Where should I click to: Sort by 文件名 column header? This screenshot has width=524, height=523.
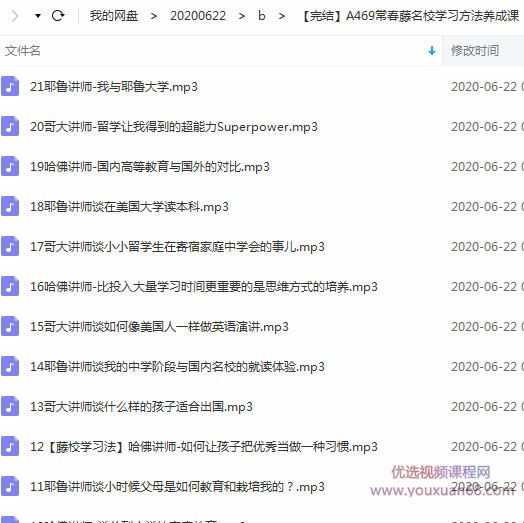point(23,51)
